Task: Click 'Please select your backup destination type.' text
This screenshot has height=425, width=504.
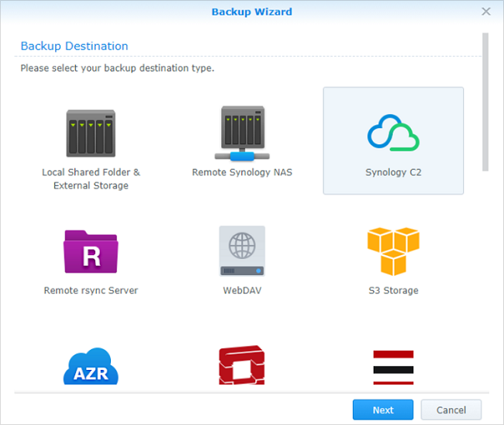Action: [x=117, y=68]
